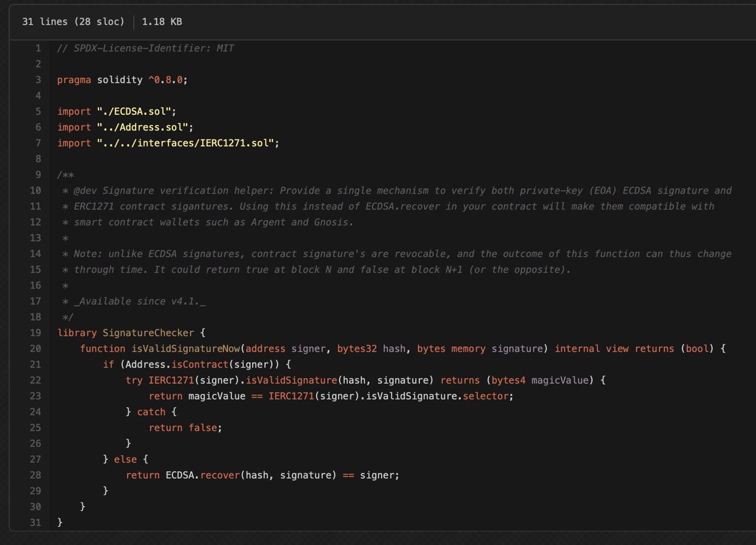Click the "catch" keyword

(151, 412)
